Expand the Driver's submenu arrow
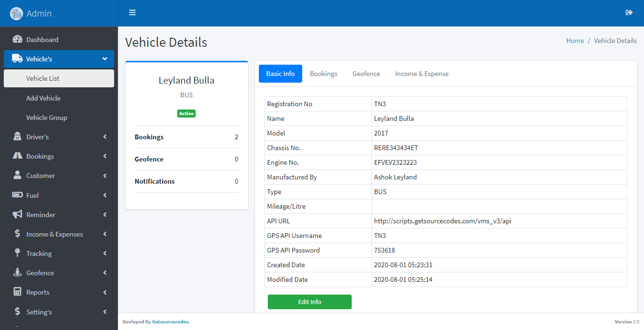The width and height of the screenshot is (644, 330). [105, 137]
